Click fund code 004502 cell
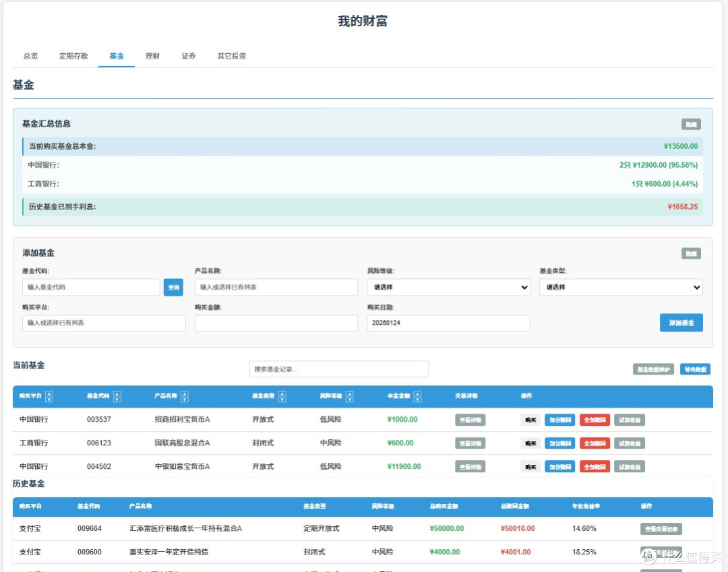Screen dimensions: 728x572 99,467
